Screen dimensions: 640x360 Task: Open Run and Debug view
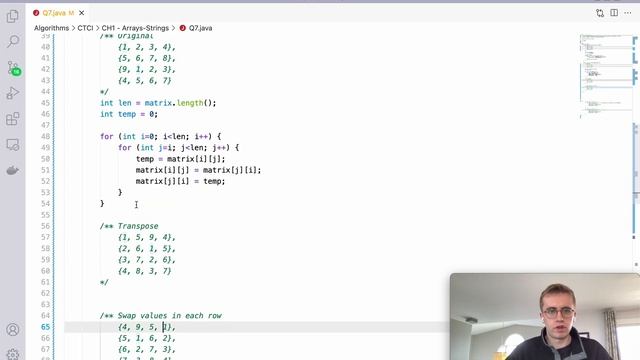click(13, 93)
